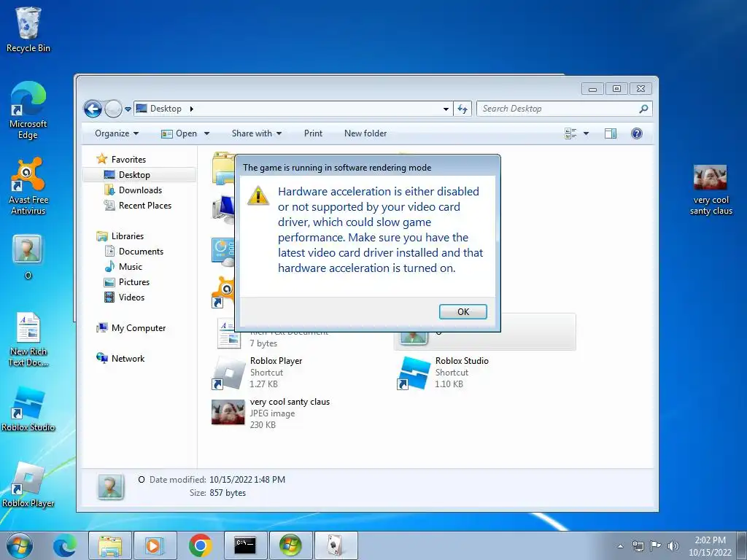Open the Recycle Bin desktop icon
Screen dimensions: 747x560
pyautogui.click(x=28, y=29)
